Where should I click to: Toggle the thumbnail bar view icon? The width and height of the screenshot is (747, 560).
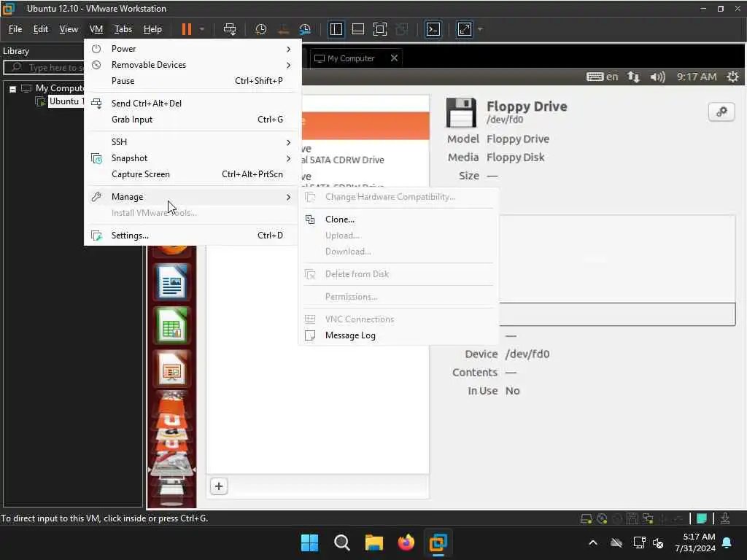[x=357, y=29]
